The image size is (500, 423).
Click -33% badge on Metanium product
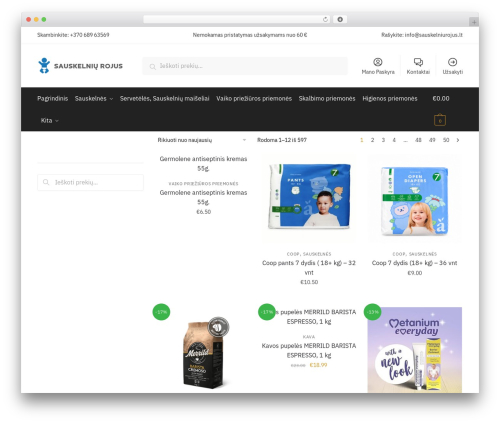pos(373,312)
